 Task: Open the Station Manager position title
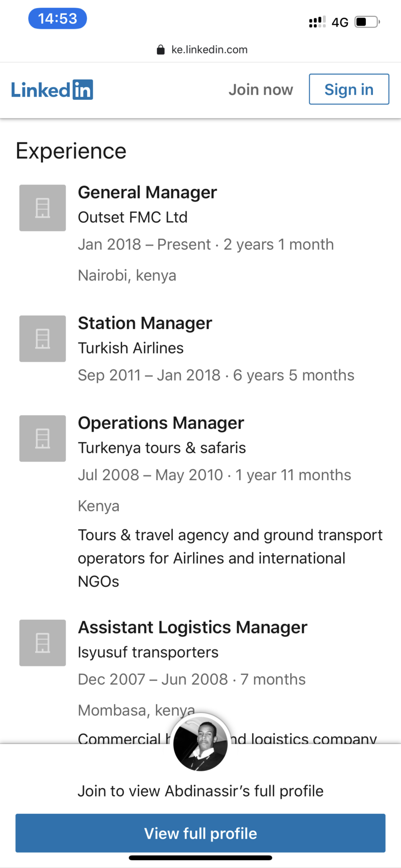pyautogui.click(x=145, y=323)
